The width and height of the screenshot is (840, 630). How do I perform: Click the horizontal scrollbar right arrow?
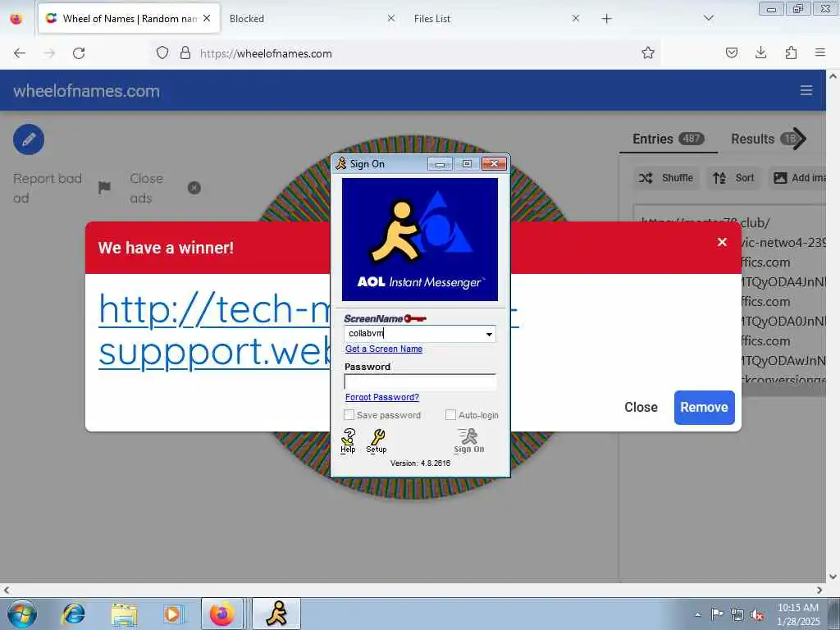click(x=819, y=591)
